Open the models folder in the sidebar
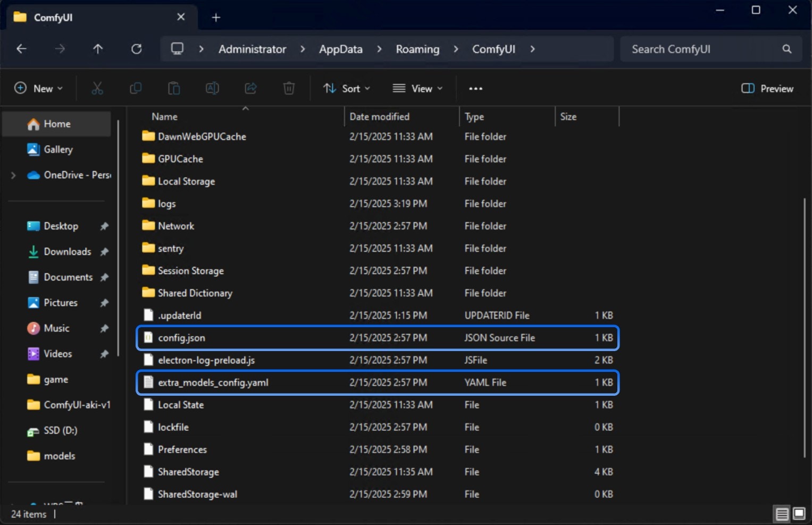Screen dimensions: 812x525 click(x=60, y=455)
